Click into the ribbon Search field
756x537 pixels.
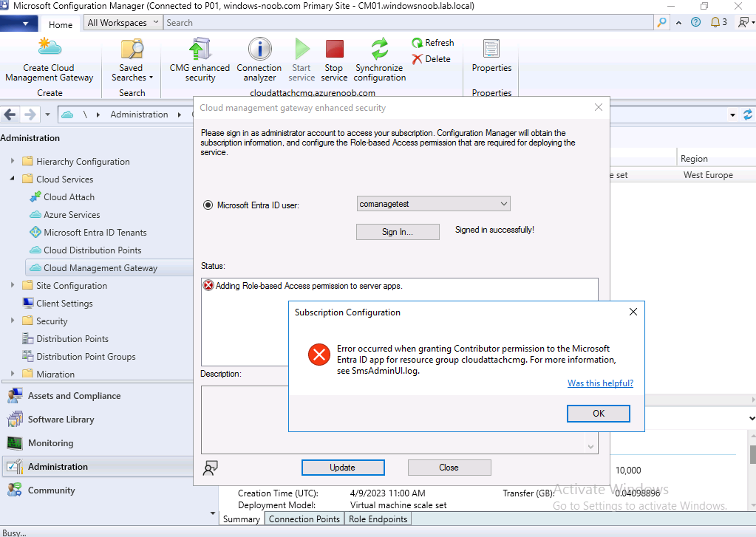pyautogui.click(x=409, y=23)
